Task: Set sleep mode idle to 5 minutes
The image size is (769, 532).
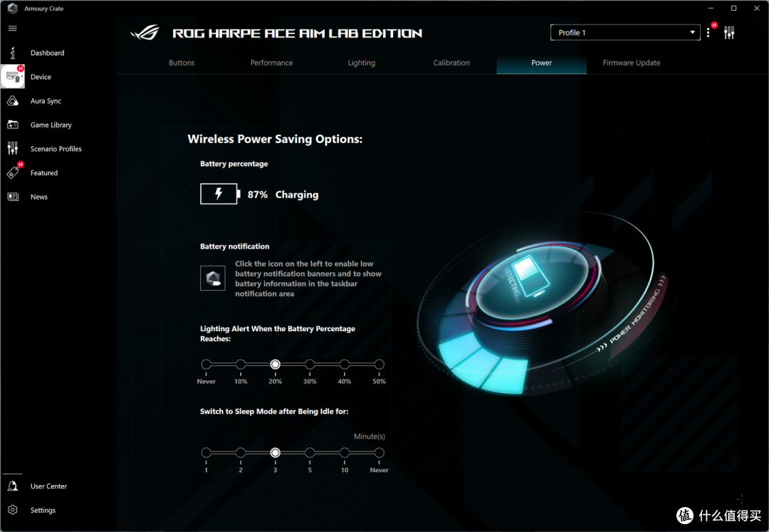Action: (310, 452)
